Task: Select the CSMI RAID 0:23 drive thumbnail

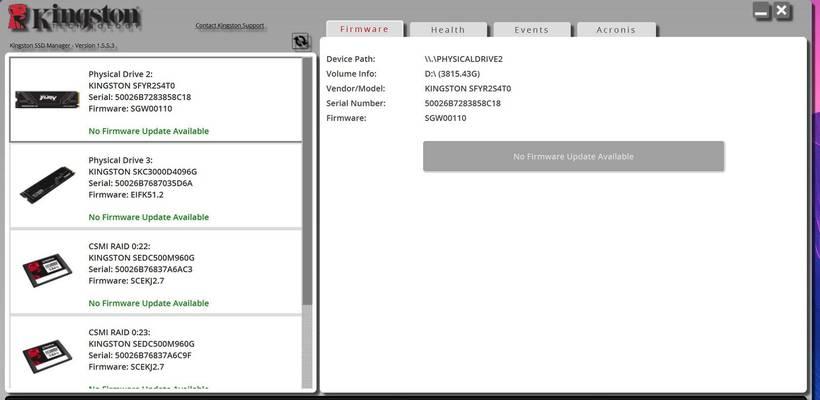Action: click(47, 356)
